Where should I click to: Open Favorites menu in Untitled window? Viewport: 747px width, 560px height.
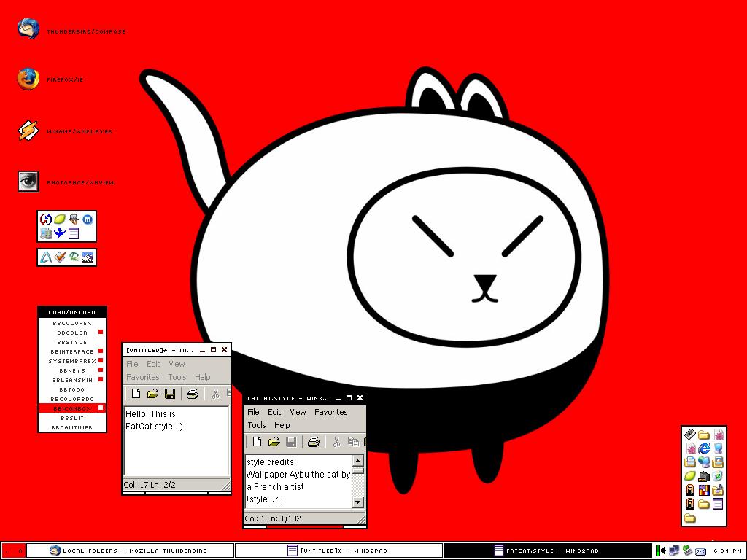(142, 377)
